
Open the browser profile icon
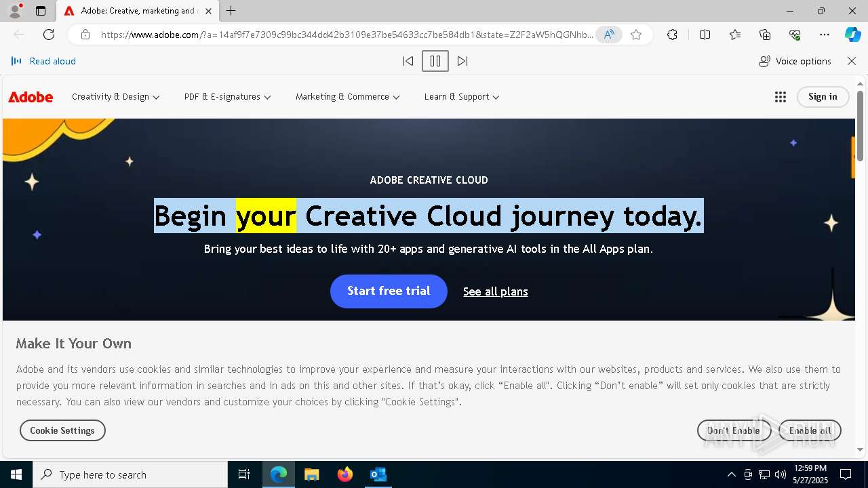click(15, 11)
